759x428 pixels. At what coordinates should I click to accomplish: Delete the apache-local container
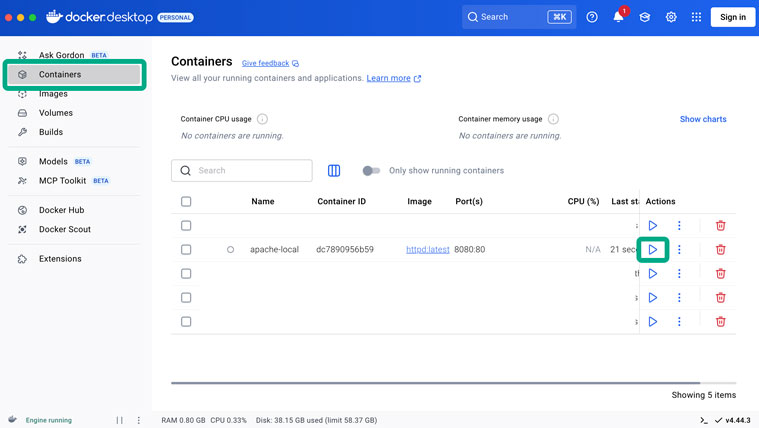(720, 249)
